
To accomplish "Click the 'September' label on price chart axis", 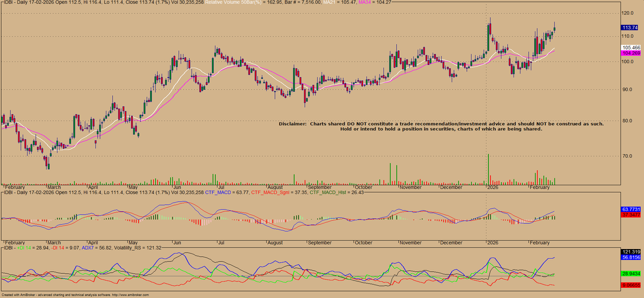I will pos(320,187).
